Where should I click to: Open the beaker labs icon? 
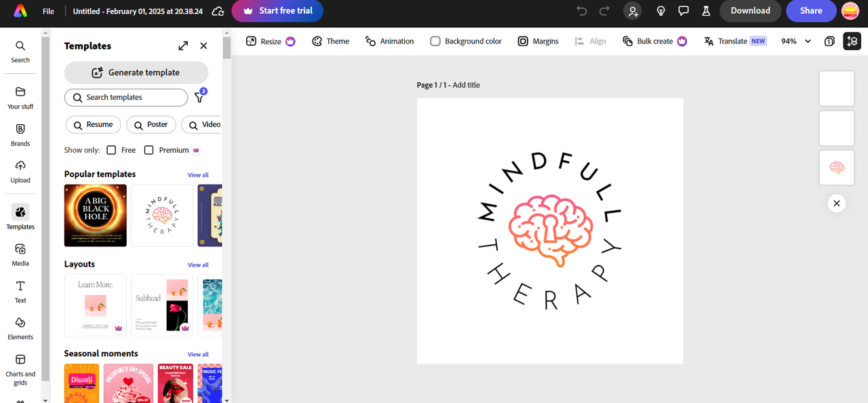706,11
